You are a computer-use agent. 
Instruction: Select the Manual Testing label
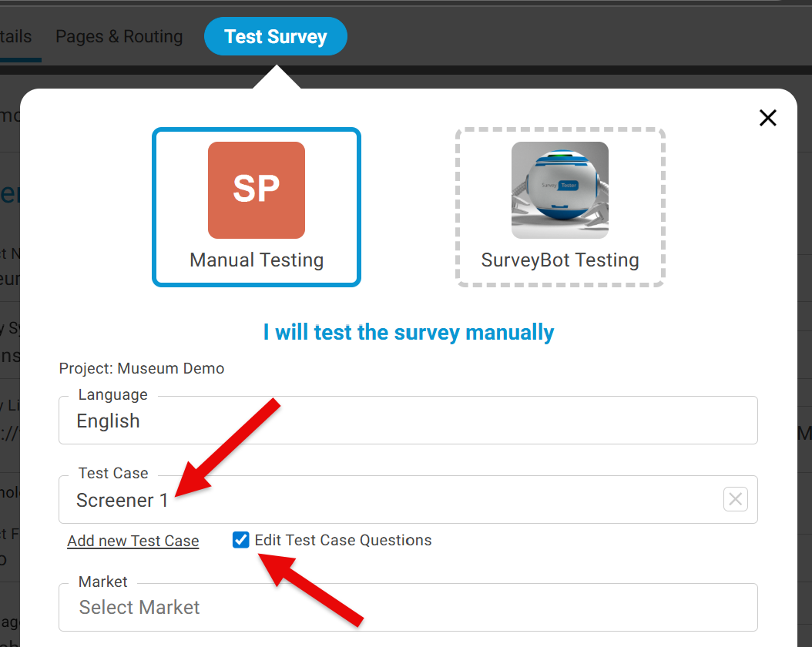(257, 260)
